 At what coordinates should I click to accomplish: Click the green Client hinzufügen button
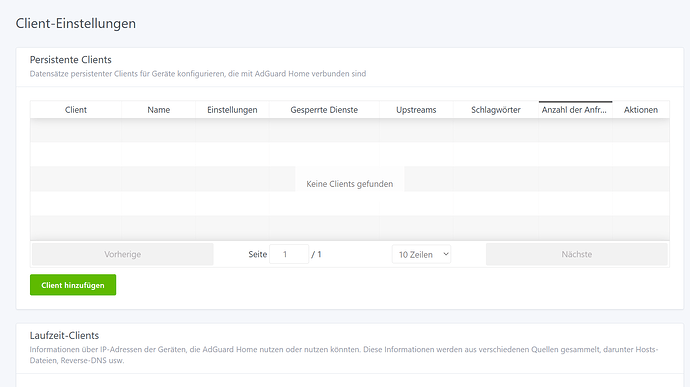73,285
